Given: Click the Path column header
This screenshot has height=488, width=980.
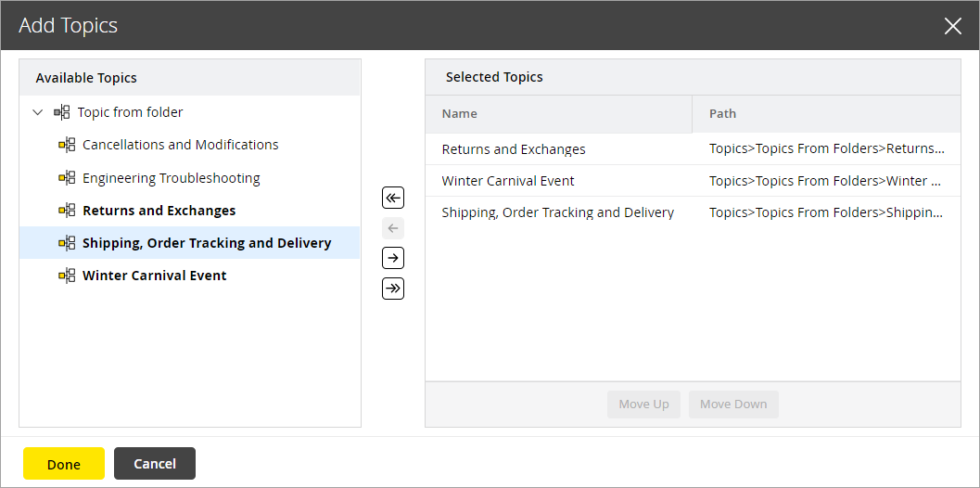Looking at the screenshot, I should pyautogui.click(x=826, y=114).
